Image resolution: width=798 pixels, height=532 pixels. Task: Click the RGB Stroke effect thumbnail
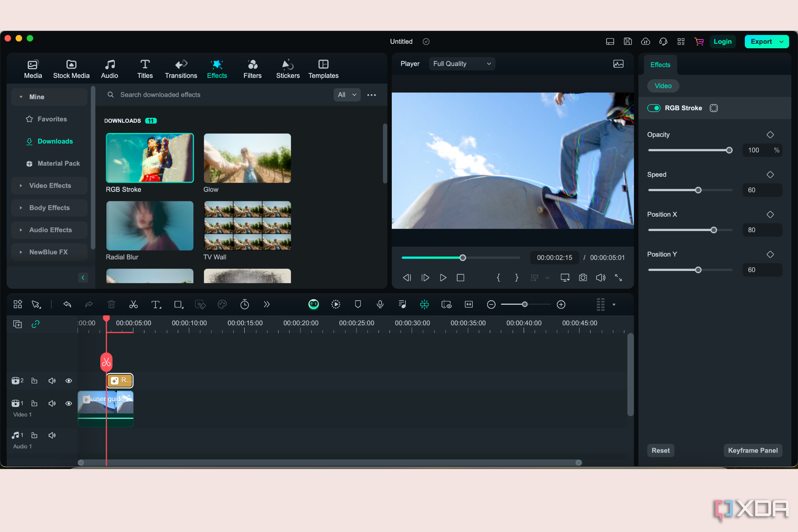pos(150,158)
